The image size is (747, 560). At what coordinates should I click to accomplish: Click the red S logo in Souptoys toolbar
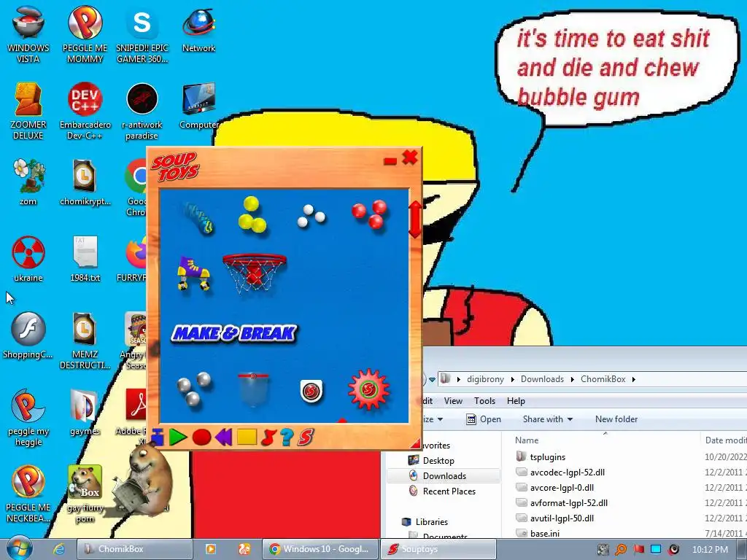[x=306, y=437]
